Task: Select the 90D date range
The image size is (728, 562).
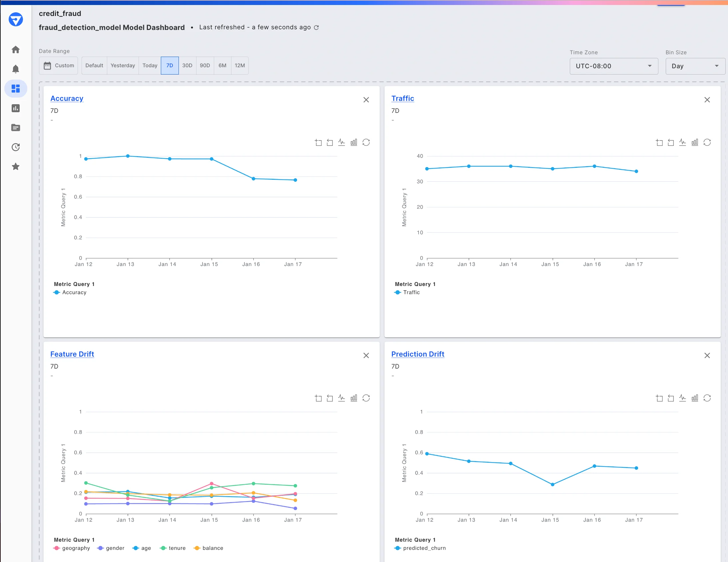Action: click(205, 65)
